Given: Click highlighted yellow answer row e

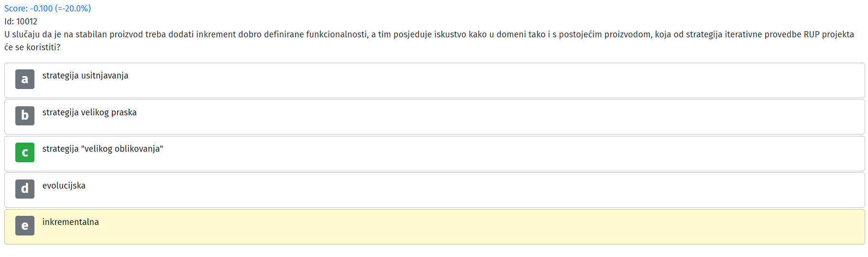Looking at the screenshot, I should click(435, 227).
